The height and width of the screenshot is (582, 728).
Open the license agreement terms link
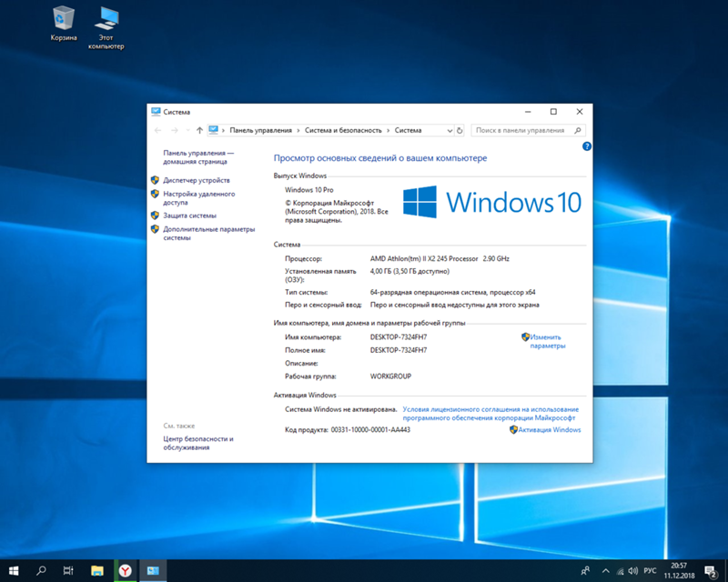[x=490, y=414]
